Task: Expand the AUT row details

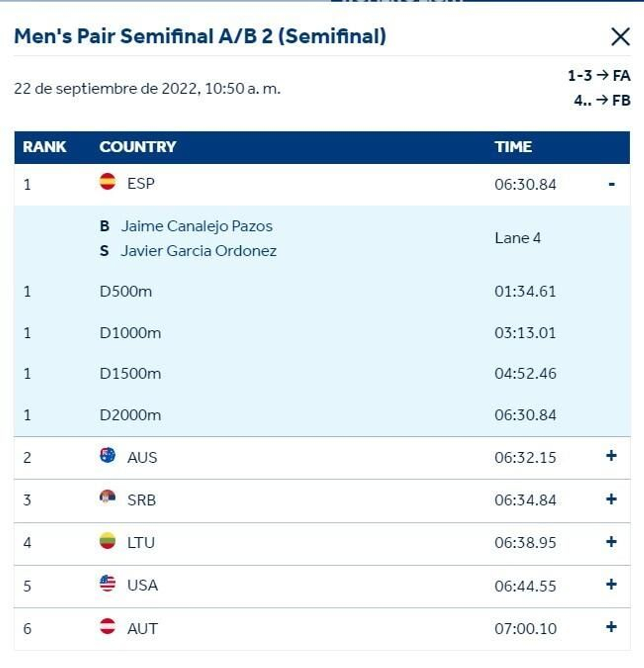Action: point(611,627)
